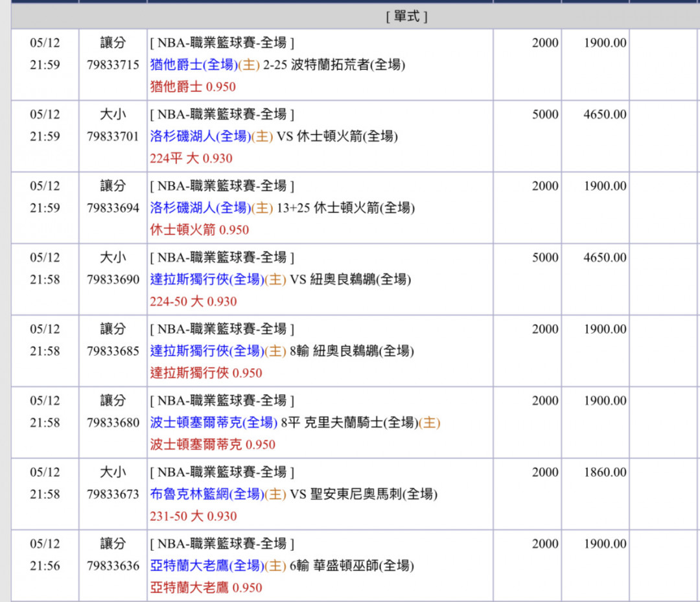Click payout value 1860.00
The width and height of the screenshot is (700, 602).
(605, 472)
